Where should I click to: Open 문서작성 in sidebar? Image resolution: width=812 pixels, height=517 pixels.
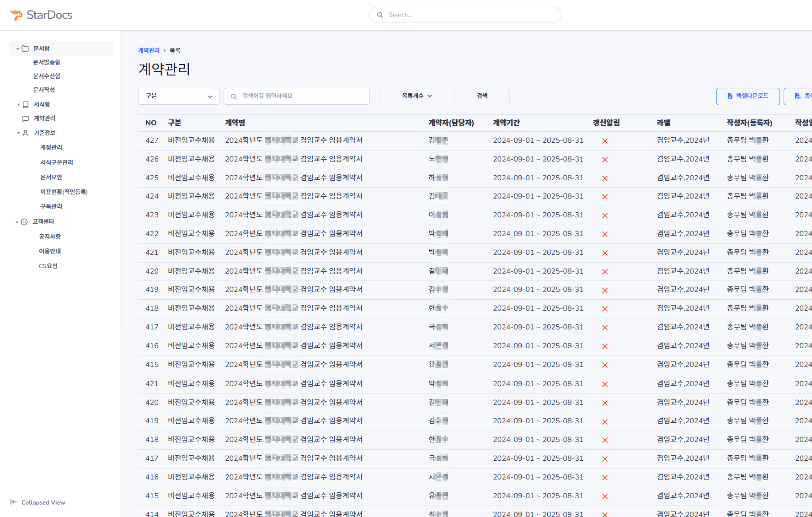click(x=44, y=90)
